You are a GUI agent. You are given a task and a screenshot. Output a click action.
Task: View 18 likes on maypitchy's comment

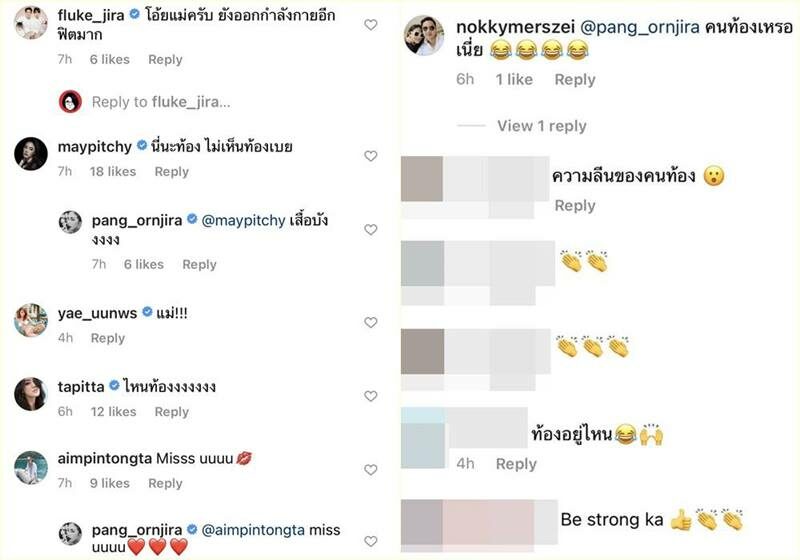(x=113, y=172)
